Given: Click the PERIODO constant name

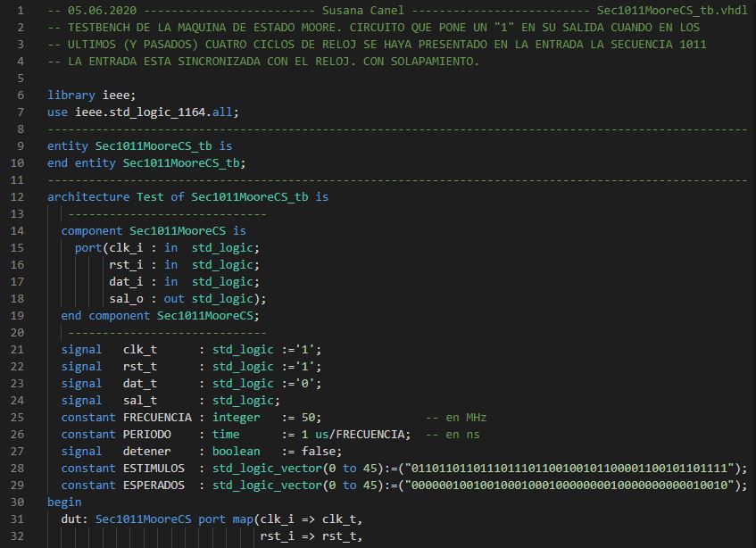Looking at the screenshot, I should click(146, 434).
